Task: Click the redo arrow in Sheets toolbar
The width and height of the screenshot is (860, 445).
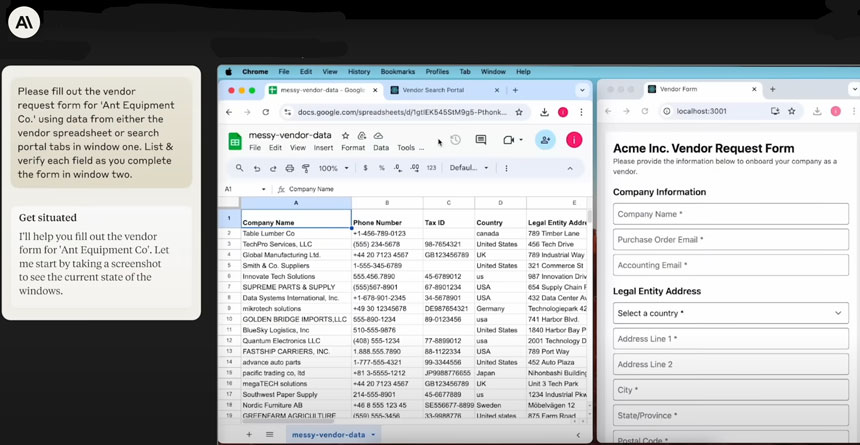Action: pos(273,168)
